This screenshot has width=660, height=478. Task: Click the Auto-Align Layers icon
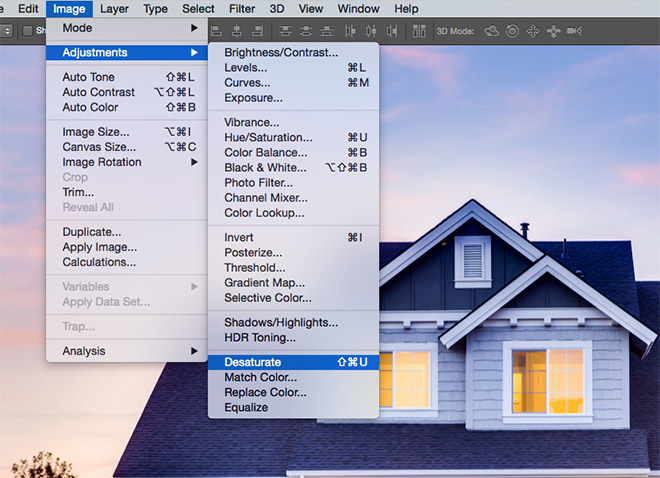click(419, 31)
